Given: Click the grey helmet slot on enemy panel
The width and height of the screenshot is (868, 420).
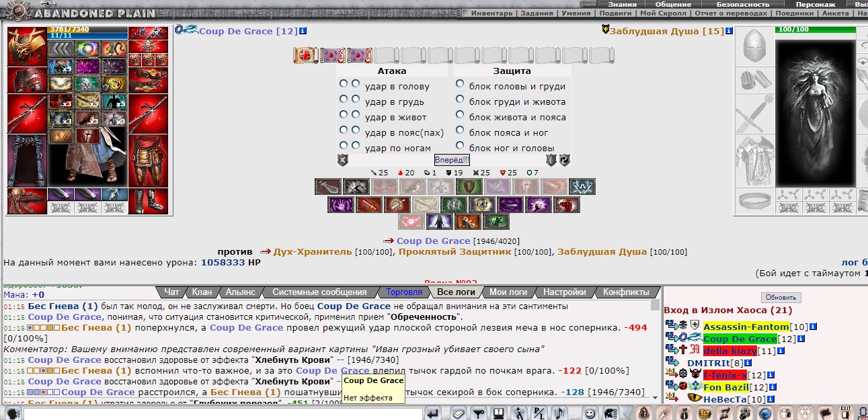Looking at the screenshot, I should coord(754,46).
